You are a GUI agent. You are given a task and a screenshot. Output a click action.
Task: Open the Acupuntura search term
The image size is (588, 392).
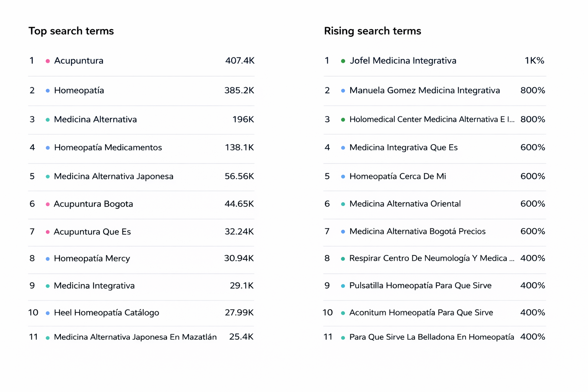pyautogui.click(x=78, y=60)
